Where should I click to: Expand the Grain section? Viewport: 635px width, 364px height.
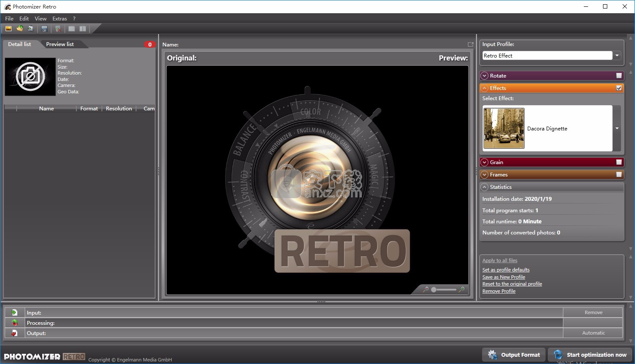click(484, 162)
